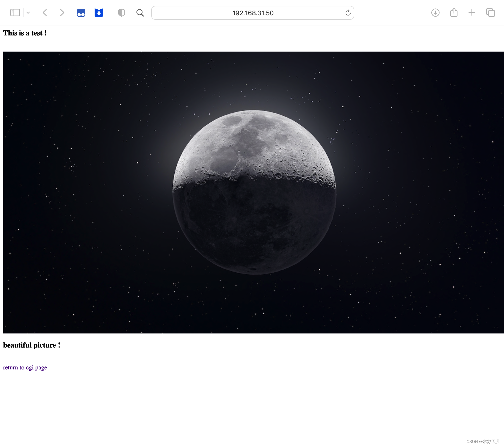Show the Privacy Report shield

pyautogui.click(x=121, y=13)
